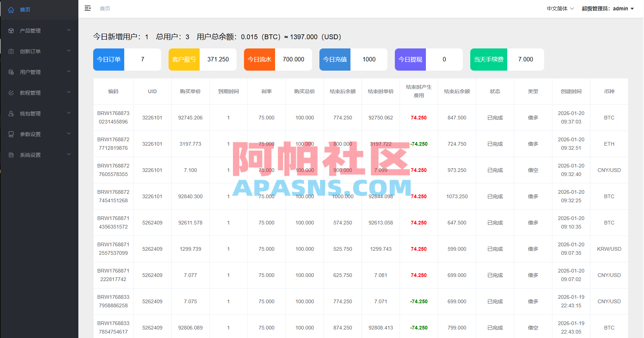Expand the 产品管理 chevron
644x338 pixels.
click(x=69, y=30)
